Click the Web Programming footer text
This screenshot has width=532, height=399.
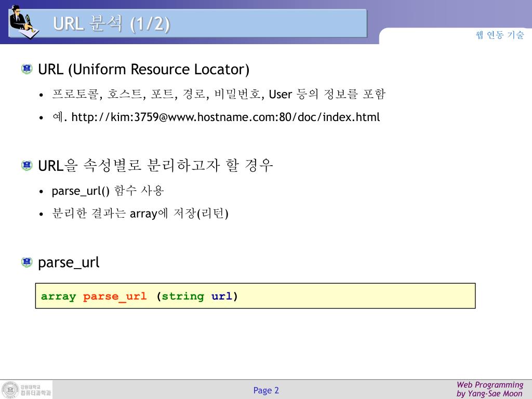click(490, 385)
